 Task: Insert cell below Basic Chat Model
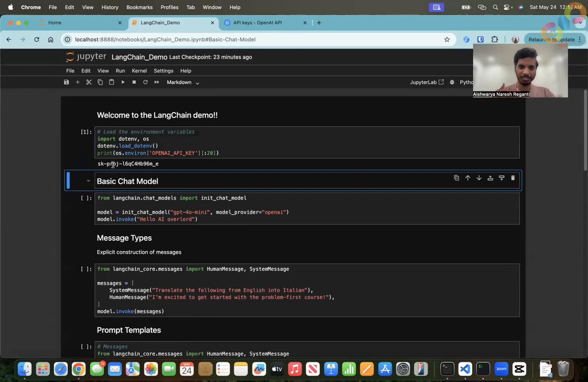pyautogui.click(x=502, y=178)
